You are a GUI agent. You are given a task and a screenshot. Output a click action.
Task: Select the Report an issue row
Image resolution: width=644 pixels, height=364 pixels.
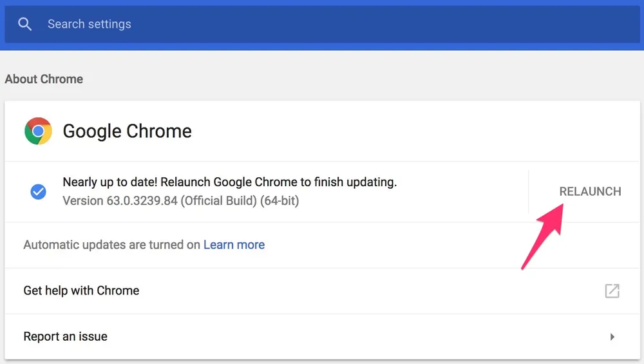coord(322,337)
